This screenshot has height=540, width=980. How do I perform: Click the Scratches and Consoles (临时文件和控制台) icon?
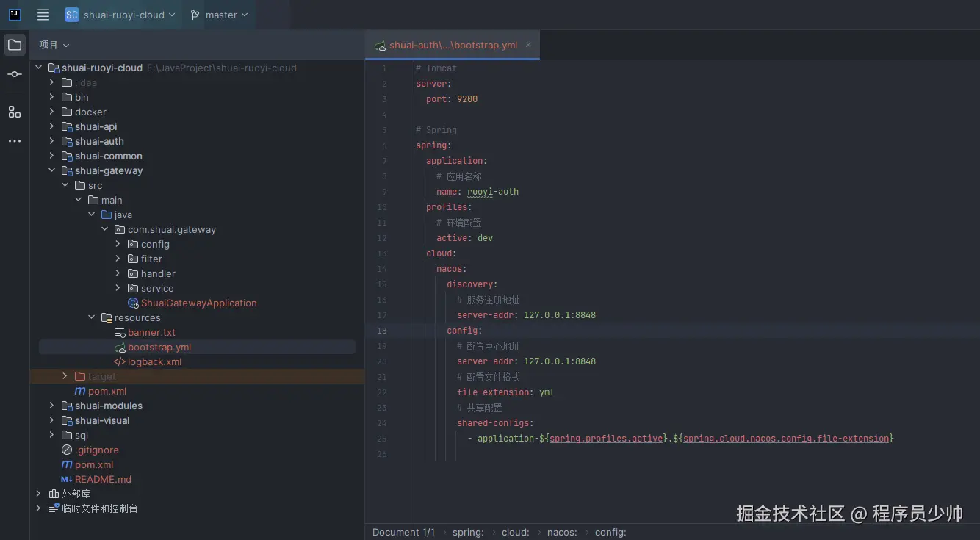coord(54,508)
